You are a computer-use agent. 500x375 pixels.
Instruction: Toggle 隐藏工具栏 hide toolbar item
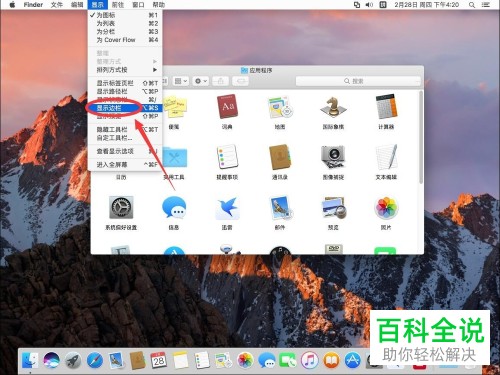coord(125,129)
